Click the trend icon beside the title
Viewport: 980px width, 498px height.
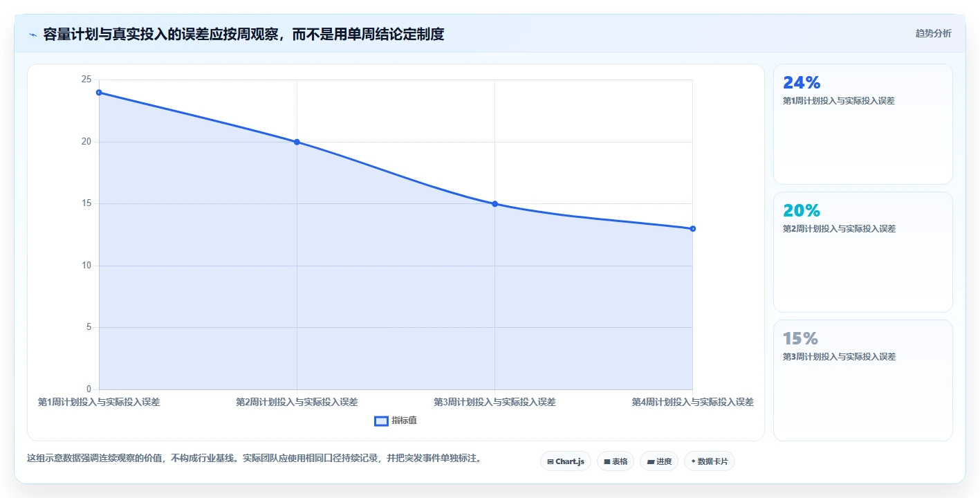pyautogui.click(x=33, y=34)
